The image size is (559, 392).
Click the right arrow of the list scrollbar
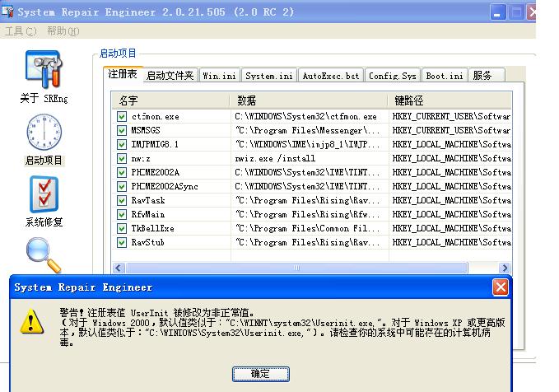coord(504,268)
